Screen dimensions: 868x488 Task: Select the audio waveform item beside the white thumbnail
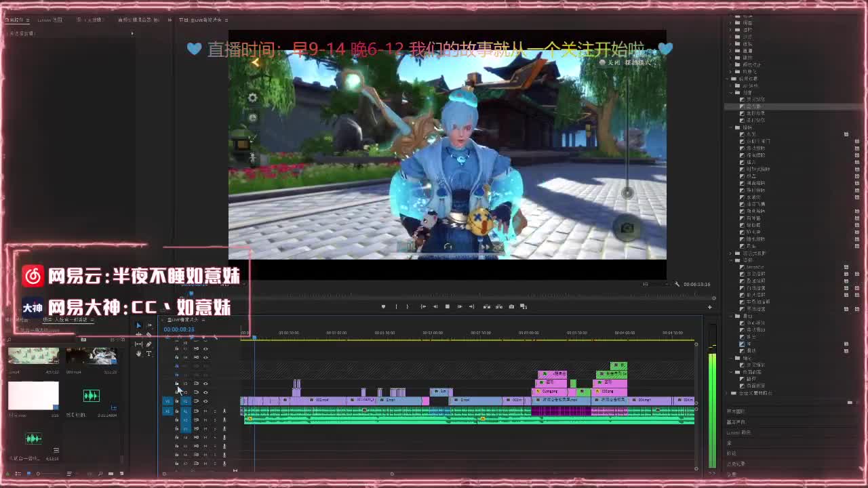coord(91,396)
